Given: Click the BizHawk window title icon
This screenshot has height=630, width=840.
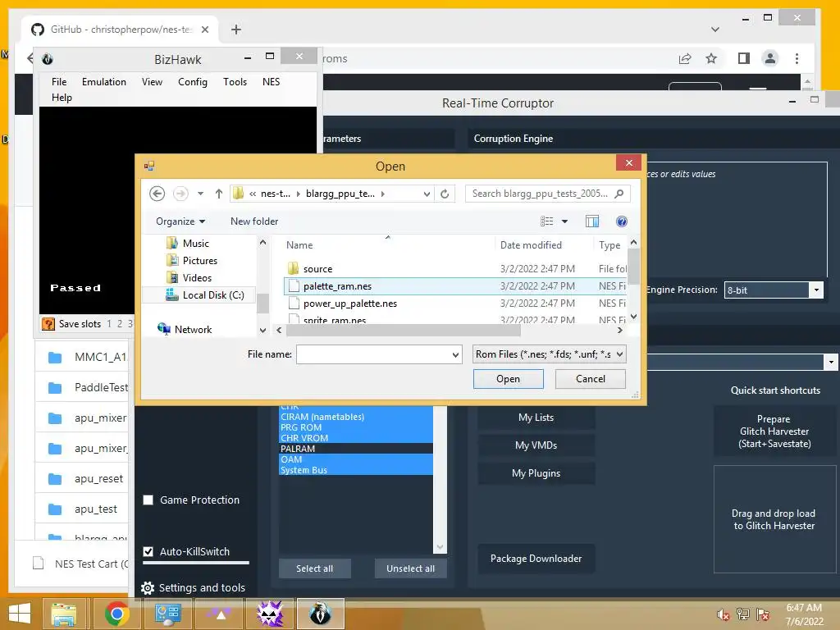Looking at the screenshot, I should click(47, 59).
